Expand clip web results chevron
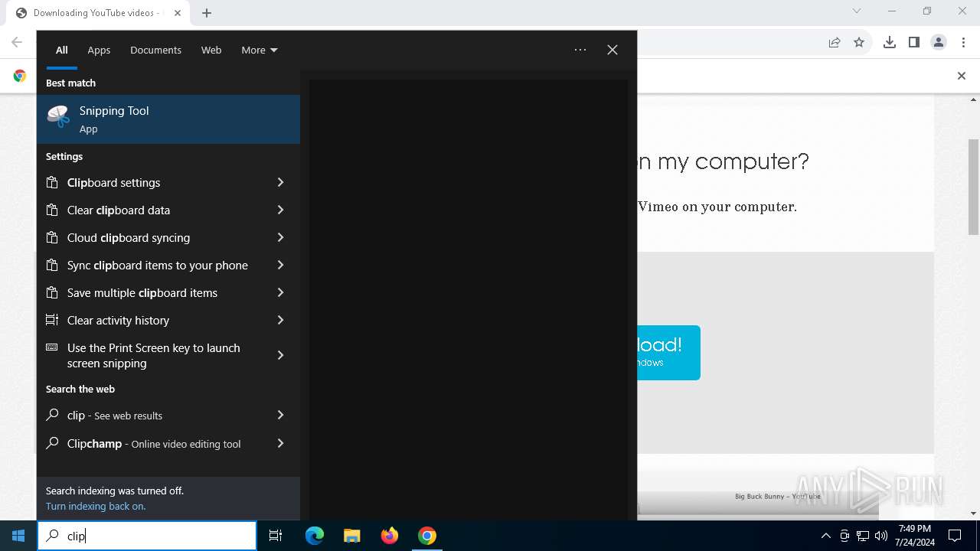 point(280,415)
